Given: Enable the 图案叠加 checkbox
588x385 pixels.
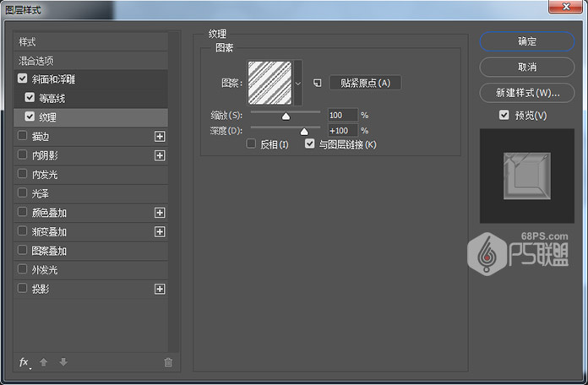Looking at the screenshot, I should point(22,250).
